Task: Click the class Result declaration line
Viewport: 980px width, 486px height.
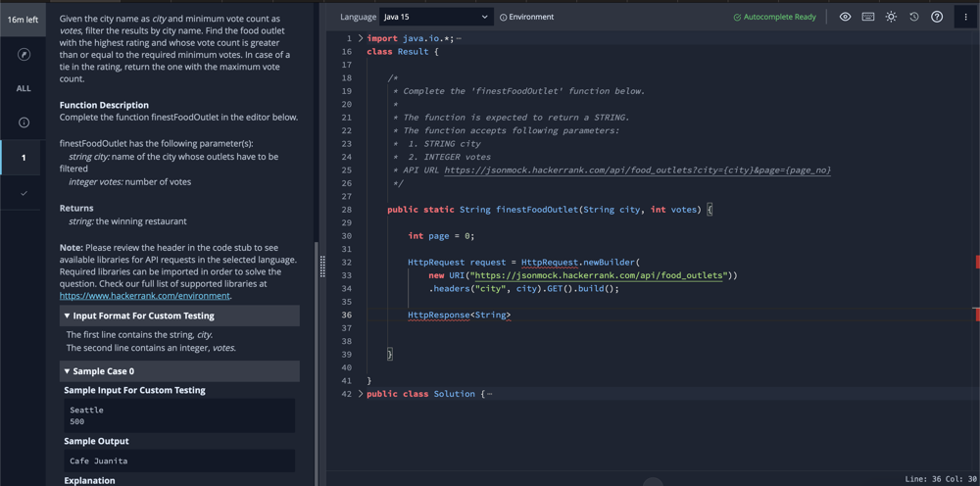Action: 403,51
